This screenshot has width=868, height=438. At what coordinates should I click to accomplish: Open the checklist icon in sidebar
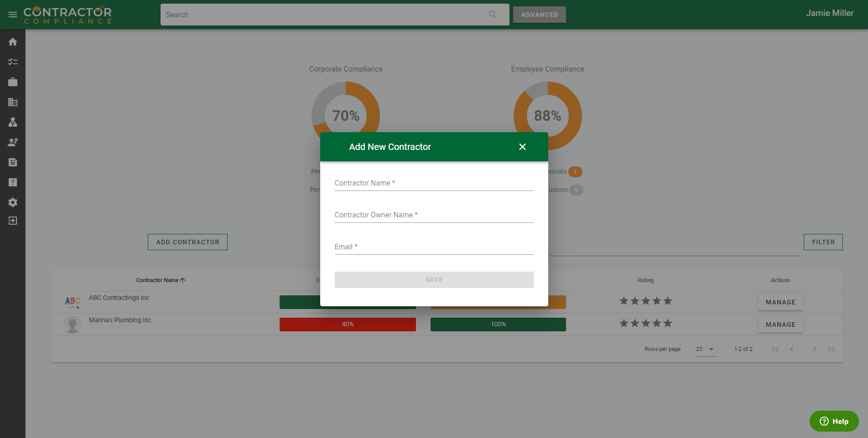[x=13, y=62]
